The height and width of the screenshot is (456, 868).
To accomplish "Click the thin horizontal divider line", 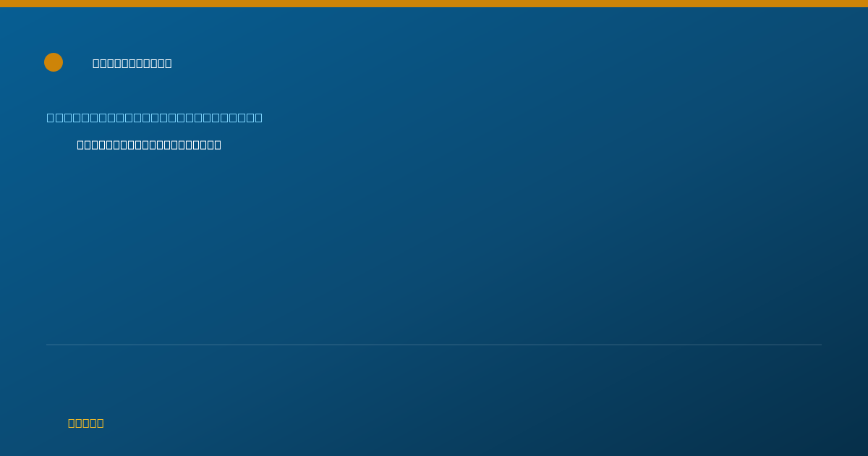I will [x=434, y=345].
